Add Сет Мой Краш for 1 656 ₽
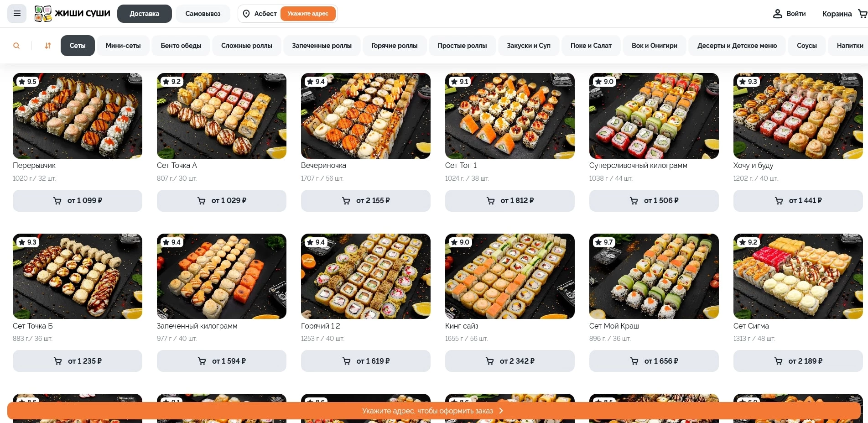Image resolution: width=868 pixels, height=423 pixels. point(654,361)
